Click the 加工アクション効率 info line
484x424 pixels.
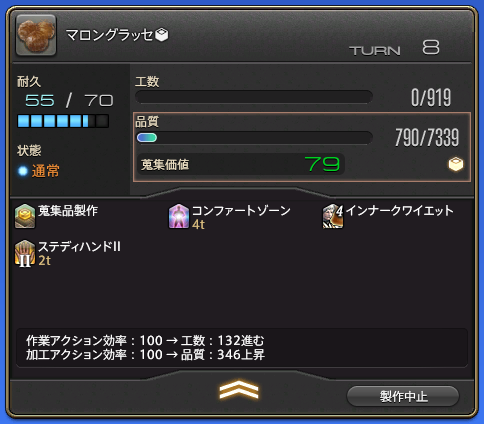pos(145,354)
